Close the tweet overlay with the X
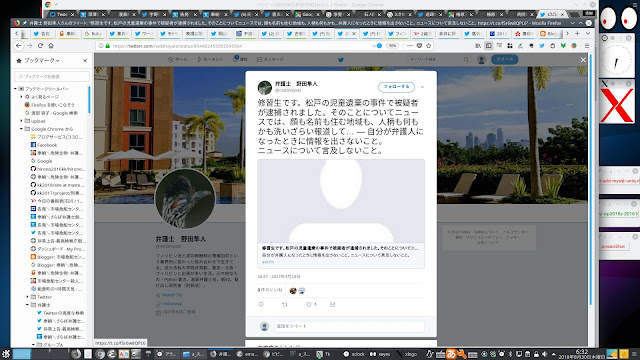 point(583,60)
